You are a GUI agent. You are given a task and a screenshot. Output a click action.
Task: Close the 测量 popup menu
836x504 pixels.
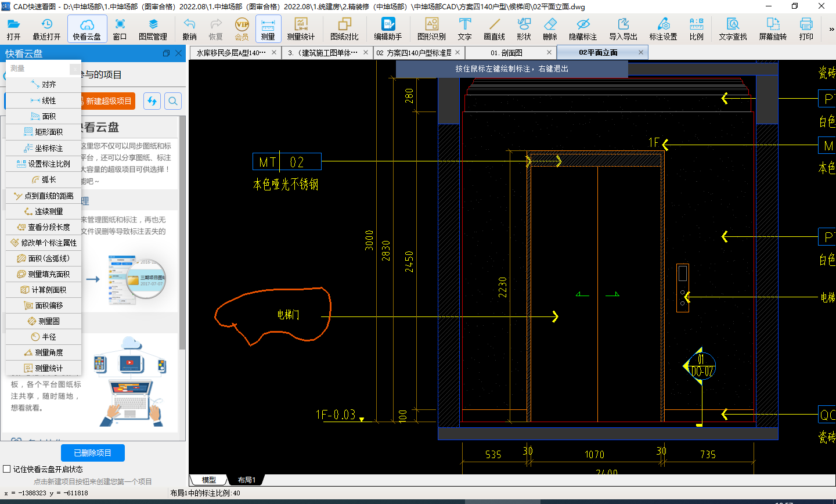[75, 69]
